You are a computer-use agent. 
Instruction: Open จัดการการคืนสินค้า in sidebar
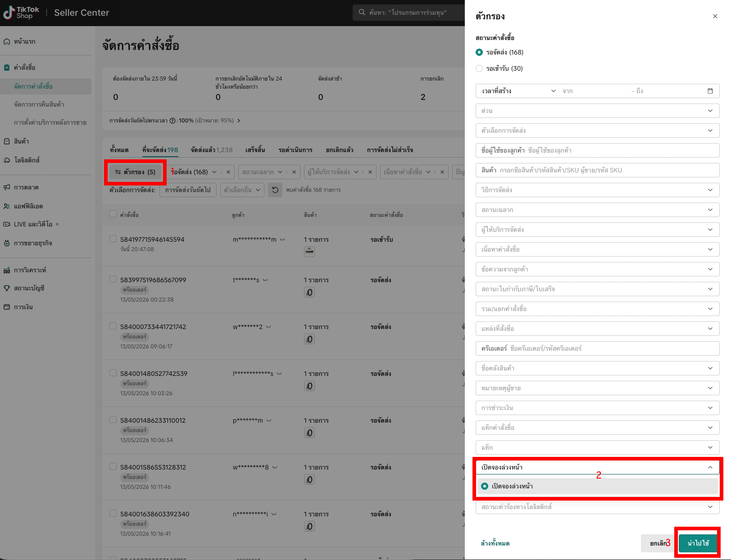pyautogui.click(x=39, y=104)
